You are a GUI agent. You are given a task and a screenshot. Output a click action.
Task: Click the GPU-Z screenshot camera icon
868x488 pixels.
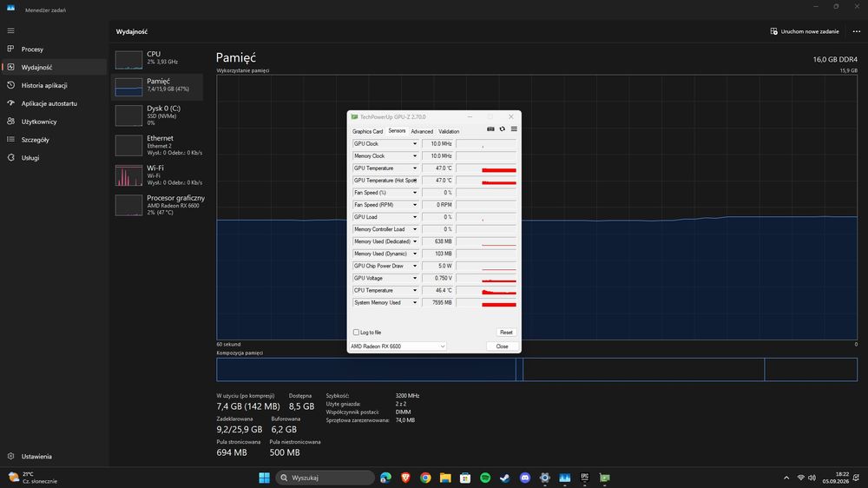(x=490, y=129)
